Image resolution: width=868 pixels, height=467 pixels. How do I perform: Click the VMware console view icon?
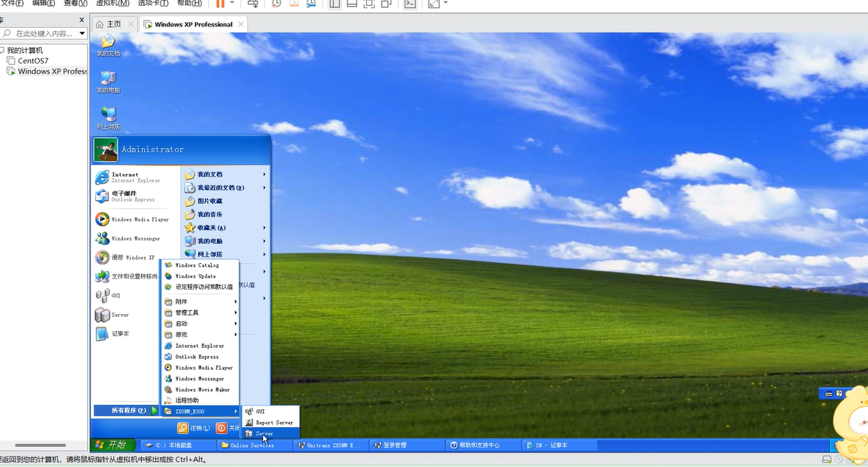410,4
